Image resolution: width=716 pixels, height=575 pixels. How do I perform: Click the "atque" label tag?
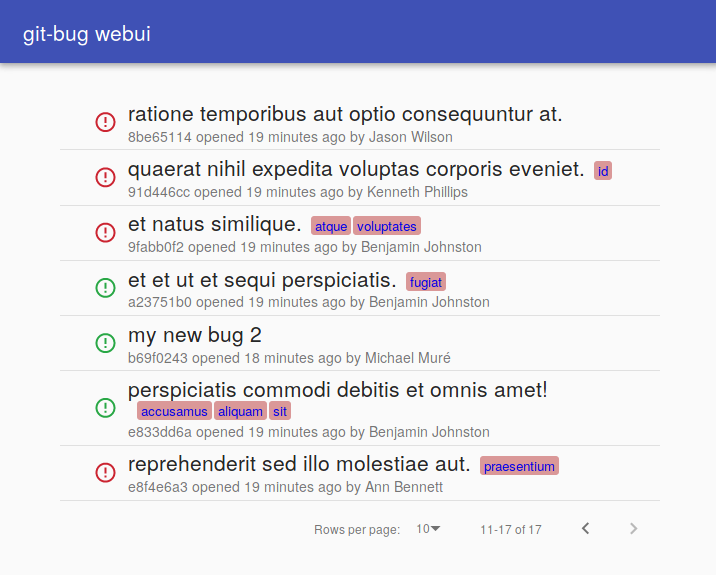pos(331,226)
